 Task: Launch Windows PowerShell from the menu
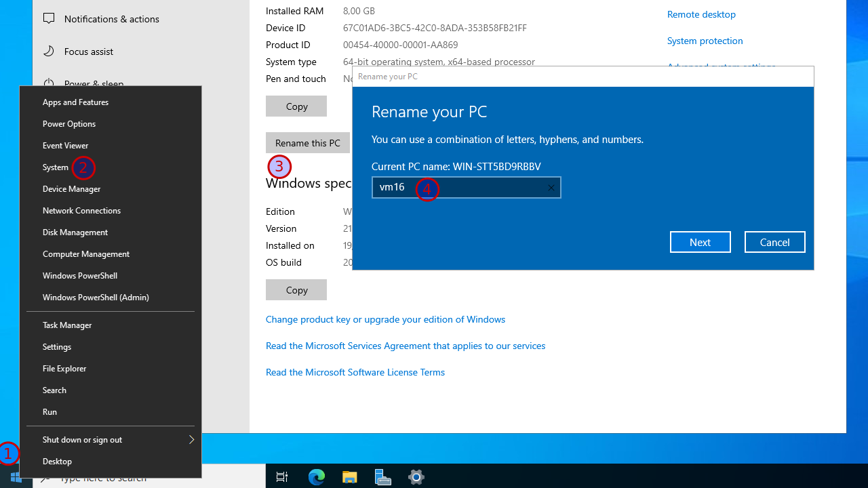[111, 276]
